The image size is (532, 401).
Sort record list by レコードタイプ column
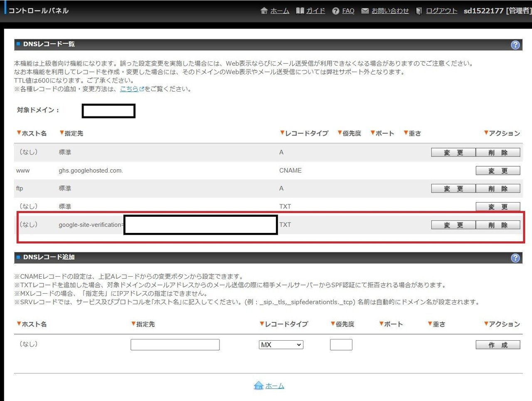[304, 133]
